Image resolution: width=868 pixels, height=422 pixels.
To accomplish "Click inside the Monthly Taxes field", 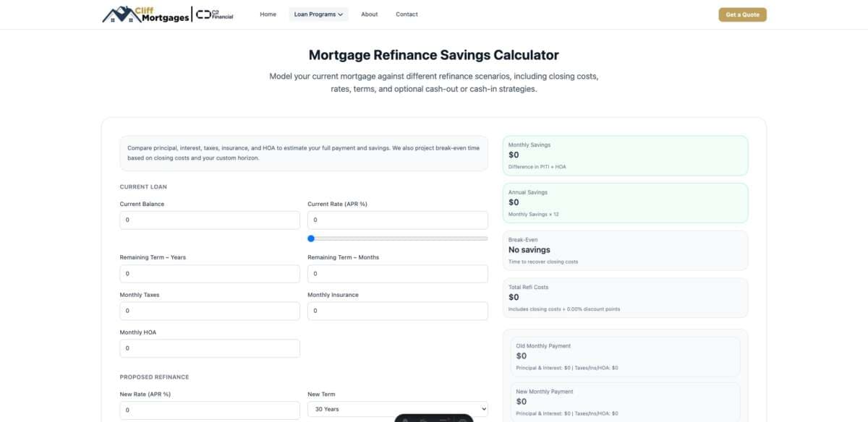I will 209,310.
